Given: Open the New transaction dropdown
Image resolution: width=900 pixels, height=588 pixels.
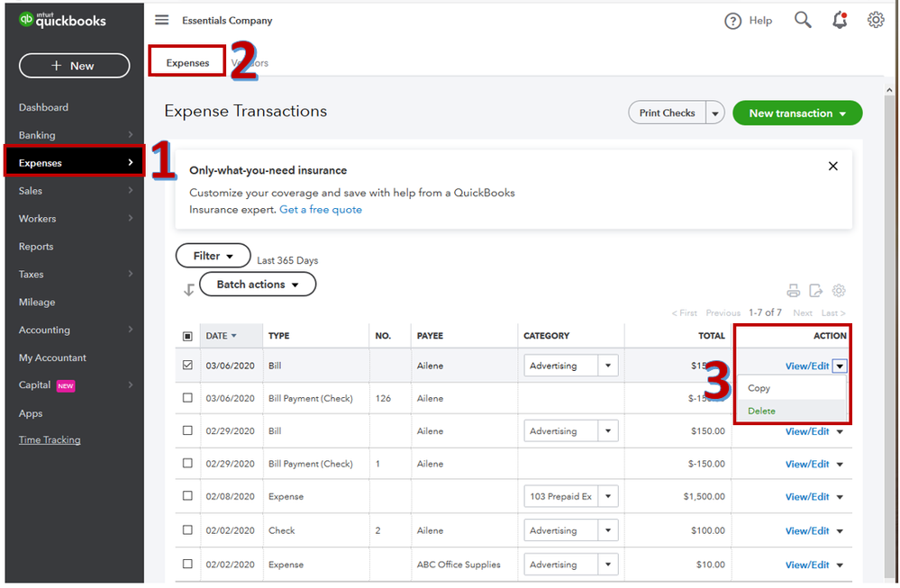Looking at the screenshot, I should coord(797,113).
